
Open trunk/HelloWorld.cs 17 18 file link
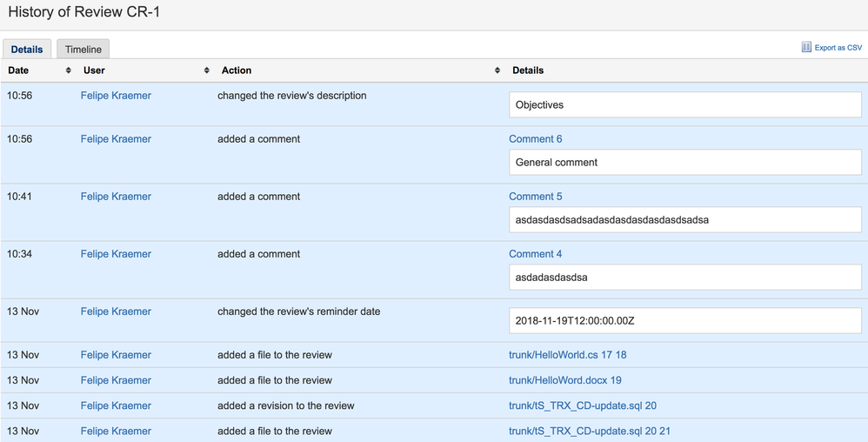click(x=567, y=355)
